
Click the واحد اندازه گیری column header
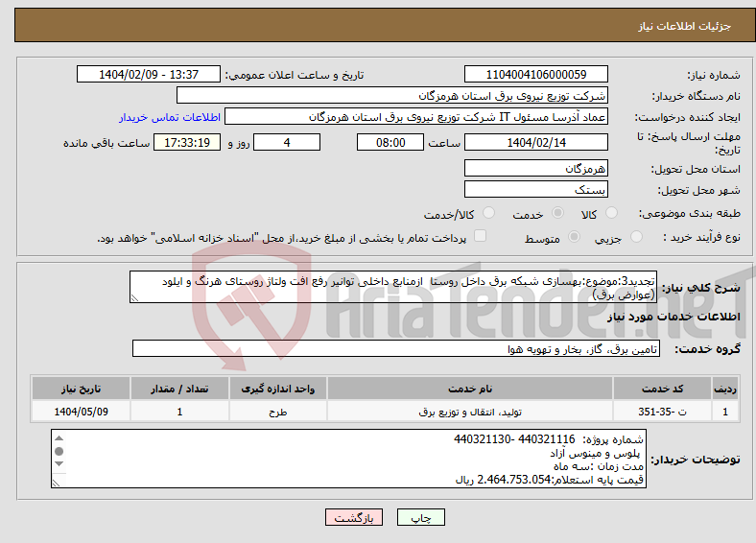(277, 389)
